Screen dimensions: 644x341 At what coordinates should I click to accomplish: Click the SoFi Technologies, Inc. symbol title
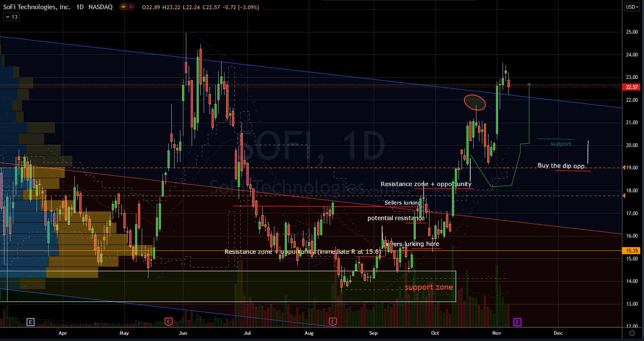[37, 7]
